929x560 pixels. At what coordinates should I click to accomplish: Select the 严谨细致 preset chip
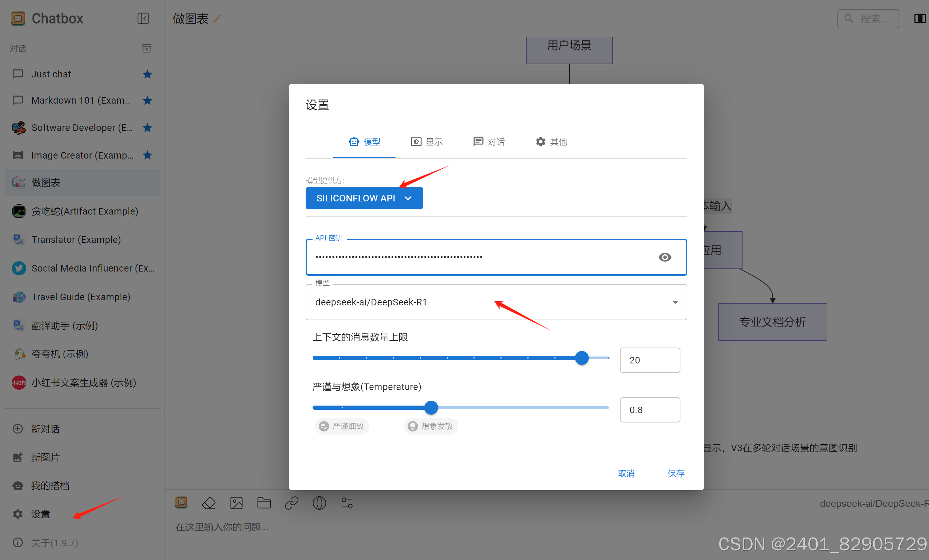point(342,426)
